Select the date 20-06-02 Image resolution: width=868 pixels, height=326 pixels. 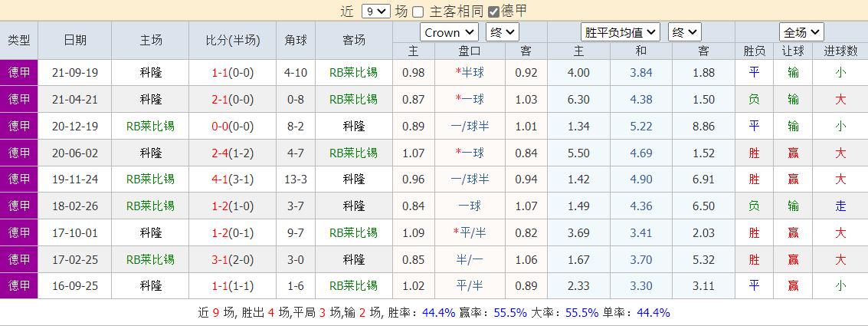point(75,153)
